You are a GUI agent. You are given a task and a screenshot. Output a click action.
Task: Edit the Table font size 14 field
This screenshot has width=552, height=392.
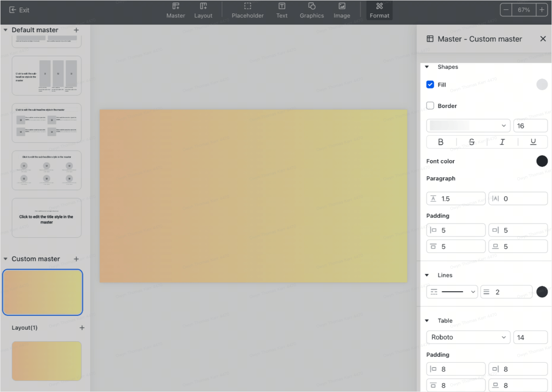click(531, 337)
